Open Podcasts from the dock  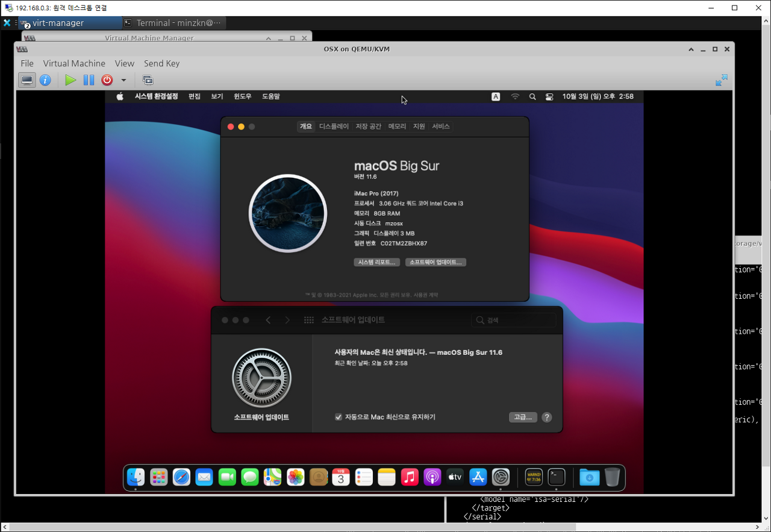(x=432, y=477)
